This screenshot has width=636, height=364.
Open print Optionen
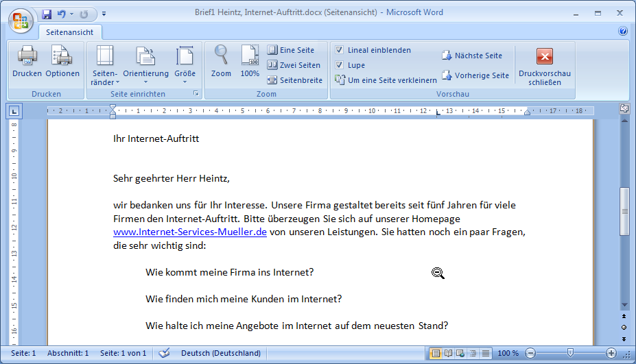62,56
